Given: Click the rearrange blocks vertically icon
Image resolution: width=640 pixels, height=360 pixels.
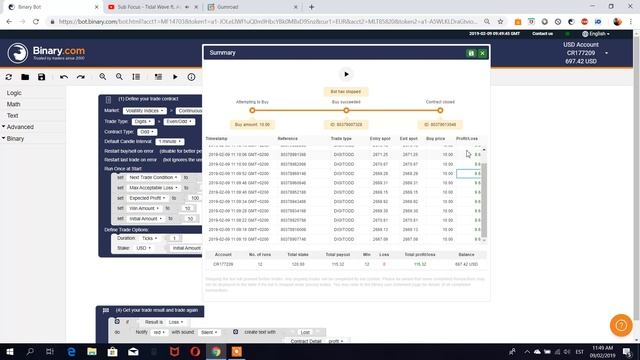Looking at the screenshot, I should pos(136,77).
